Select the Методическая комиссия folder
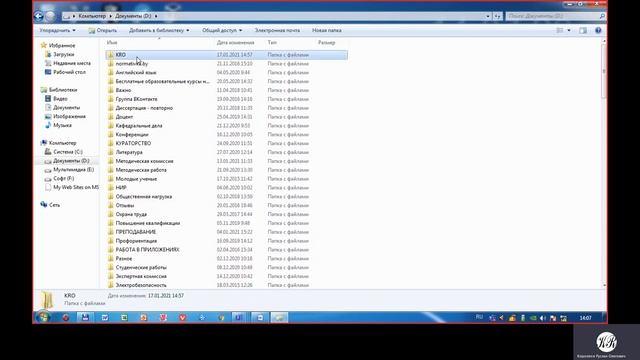The image size is (640, 360). click(144, 161)
